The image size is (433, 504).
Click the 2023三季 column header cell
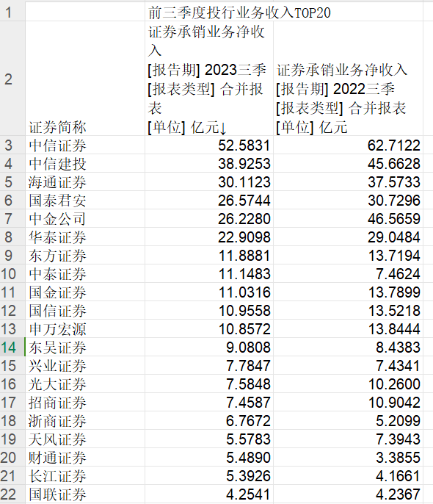209,79
